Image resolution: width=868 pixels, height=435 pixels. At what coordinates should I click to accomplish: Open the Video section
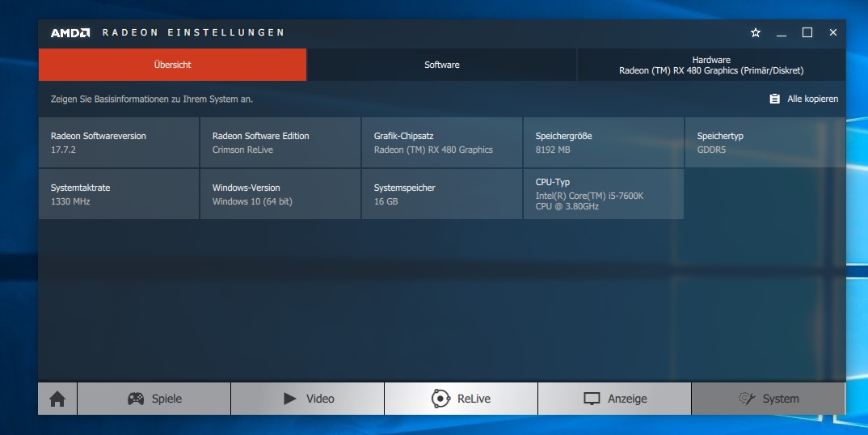click(x=308, y=399)
